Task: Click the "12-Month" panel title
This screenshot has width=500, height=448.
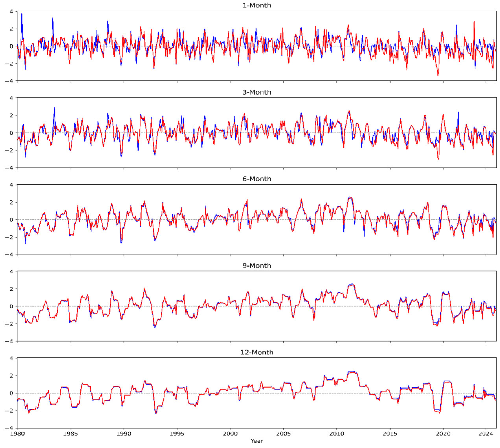Action: click(x=257, y=353)
